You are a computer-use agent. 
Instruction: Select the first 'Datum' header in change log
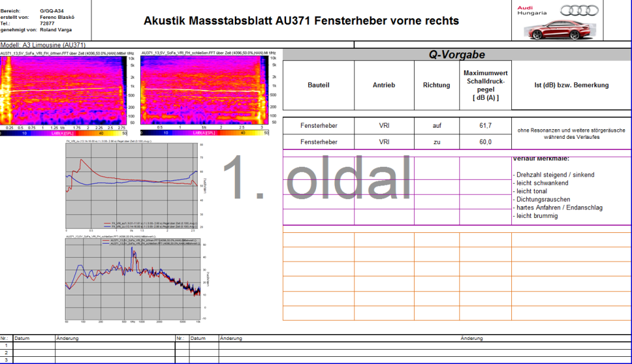point(22,338)
